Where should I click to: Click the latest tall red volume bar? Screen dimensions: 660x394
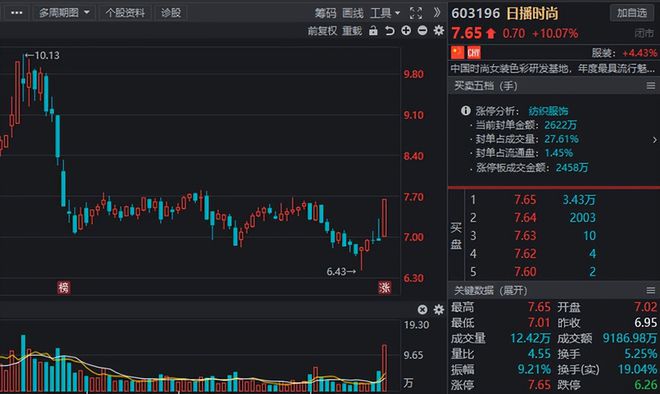[384, 368]
